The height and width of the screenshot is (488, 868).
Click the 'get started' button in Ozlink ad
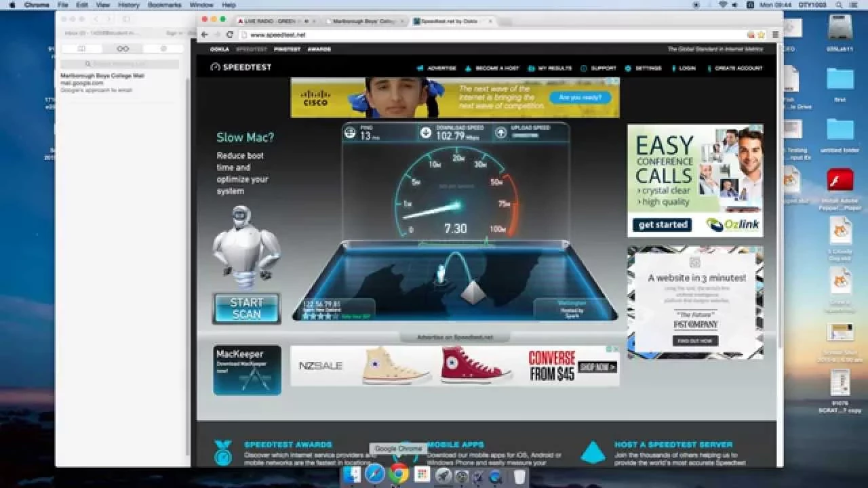[x=662, y=224]
